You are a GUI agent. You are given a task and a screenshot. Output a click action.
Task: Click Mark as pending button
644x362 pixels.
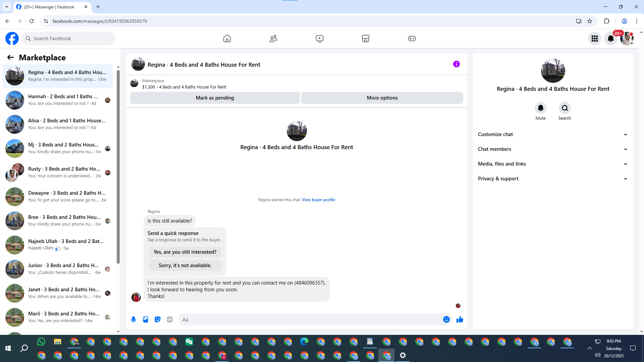point(215,98)
